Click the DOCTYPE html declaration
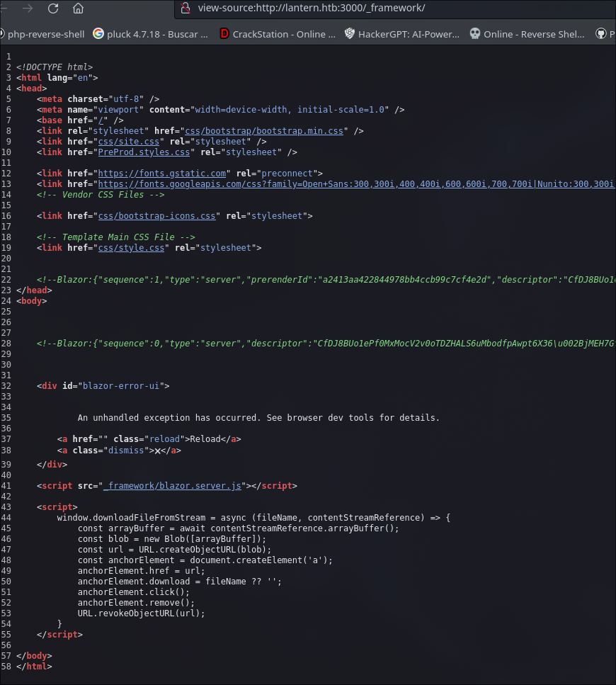This screenshot has width=616, height=685. (x=55, y=67)
